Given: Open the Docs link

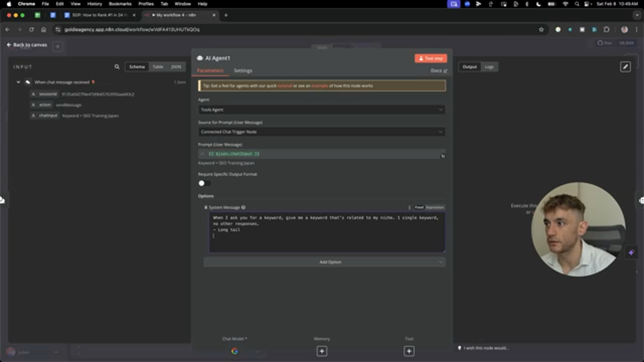Looking at the screenshot, I should pyautogui.click(x=439, y=70).
